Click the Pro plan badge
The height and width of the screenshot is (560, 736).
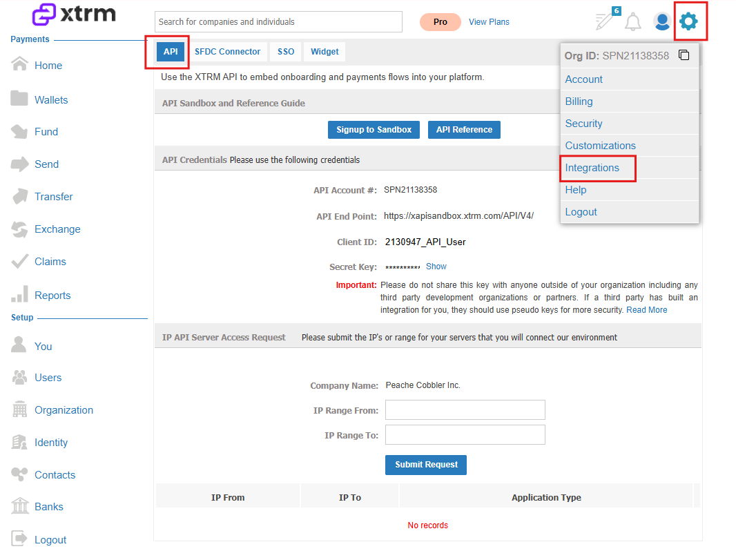coord(440,22)
